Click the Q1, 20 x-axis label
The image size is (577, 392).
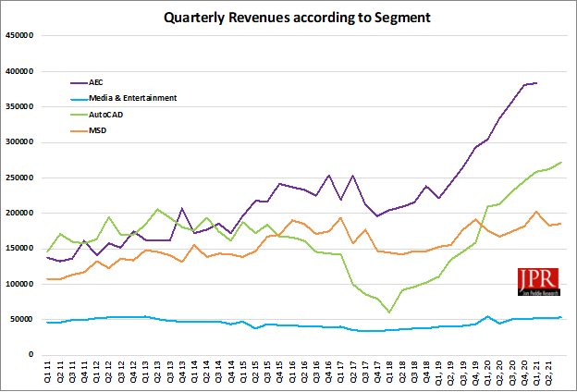[x=487, y=373]
